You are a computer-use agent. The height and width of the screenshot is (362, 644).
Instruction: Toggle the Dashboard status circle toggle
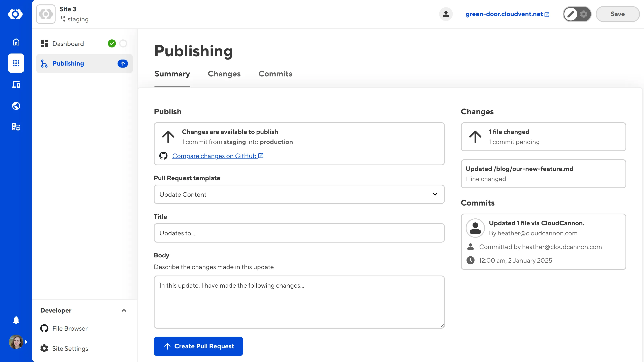[124, 43]
